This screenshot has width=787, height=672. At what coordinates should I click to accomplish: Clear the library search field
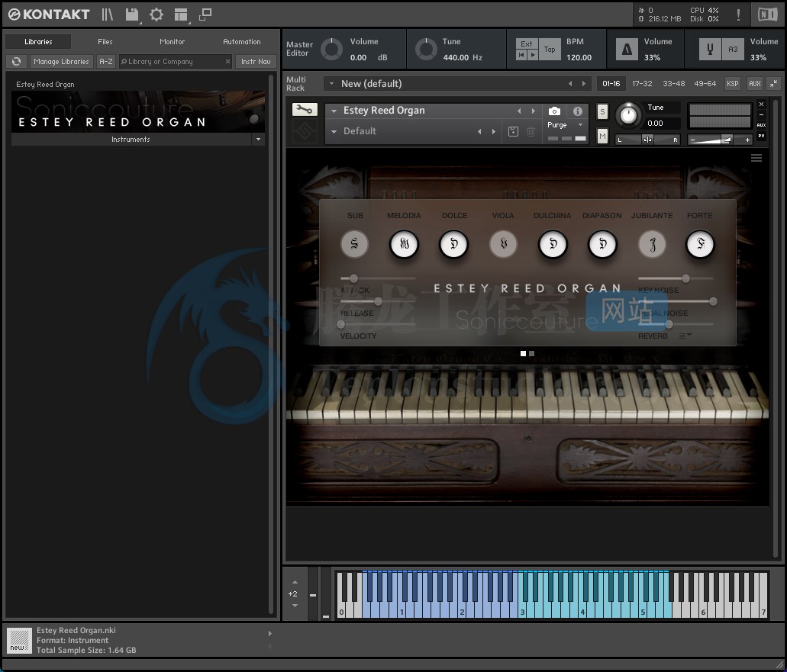227,61
